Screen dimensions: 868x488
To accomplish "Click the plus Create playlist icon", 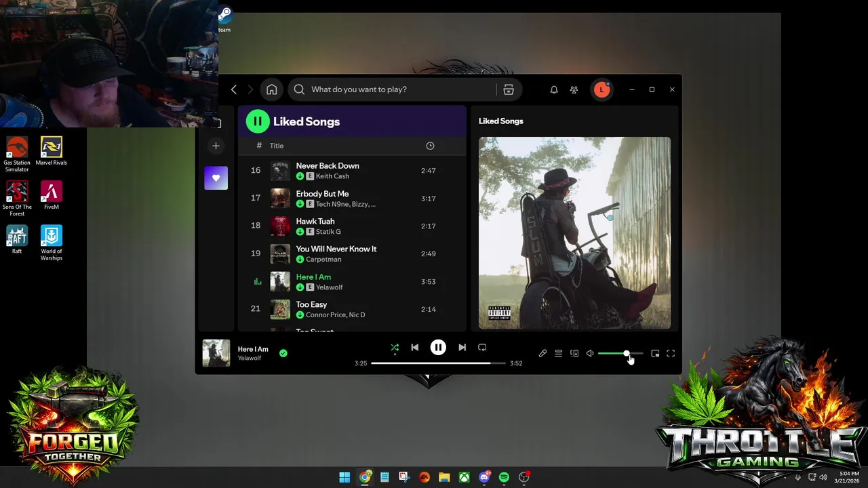I will 216,146.
